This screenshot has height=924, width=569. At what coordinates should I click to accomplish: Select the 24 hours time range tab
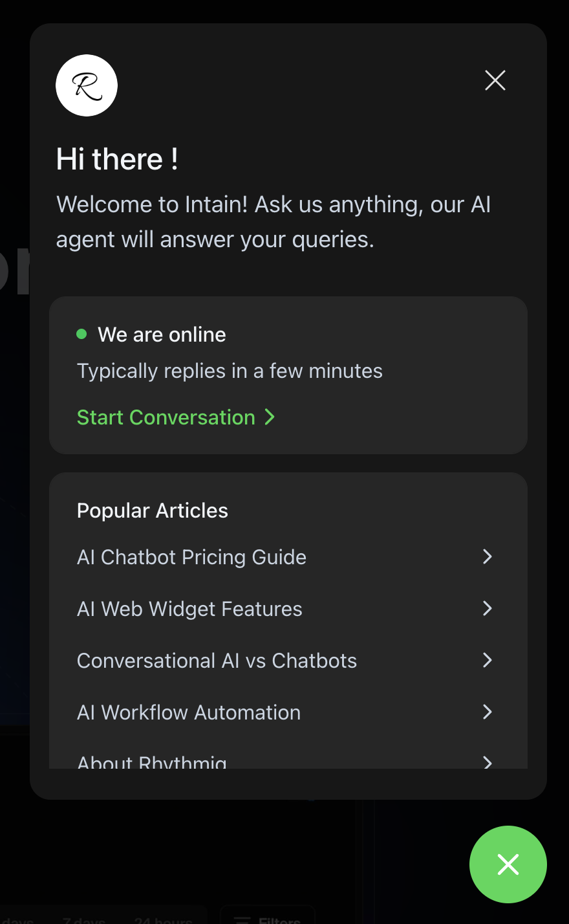[164, 920]
